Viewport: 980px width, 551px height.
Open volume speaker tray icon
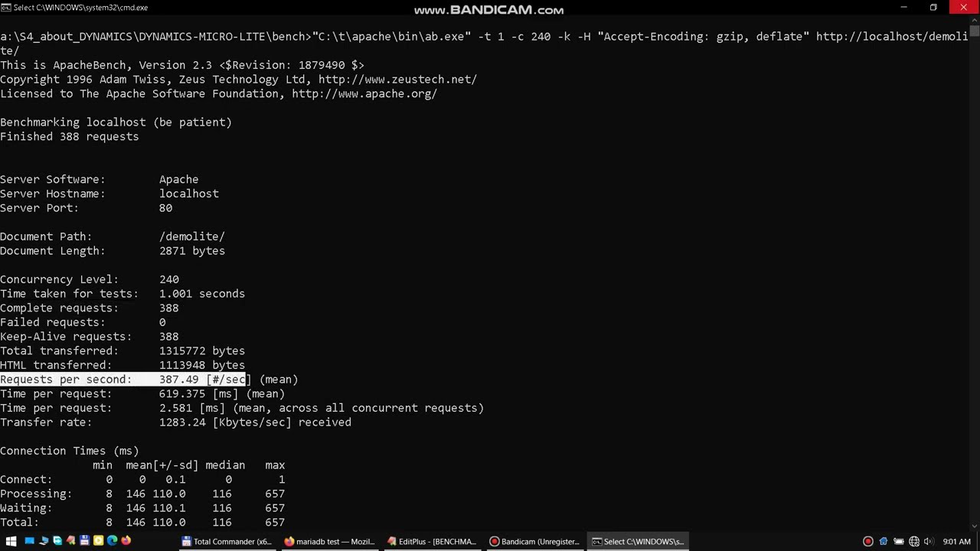click(x=928, y=541)
